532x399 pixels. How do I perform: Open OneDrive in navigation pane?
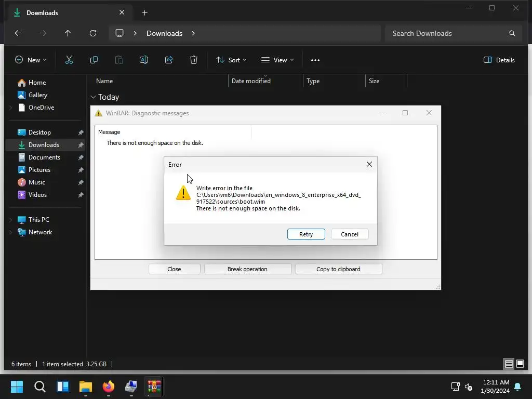click(x=41, y=108)
